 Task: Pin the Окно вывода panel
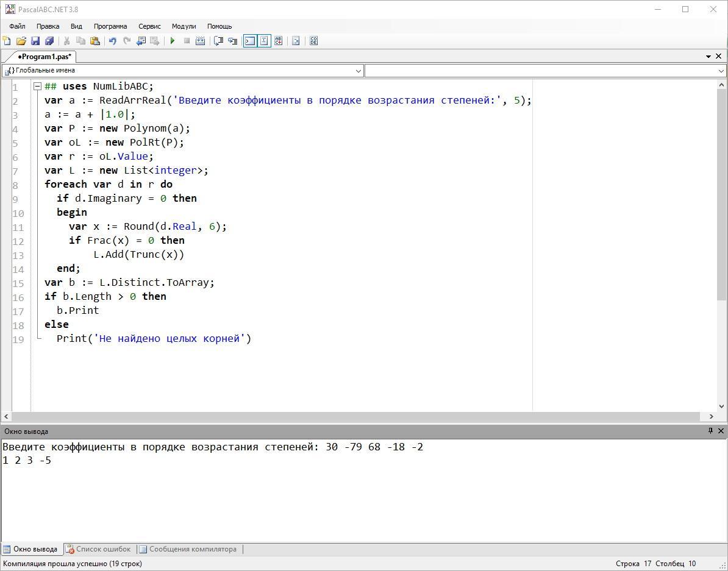tap(710, 431)
